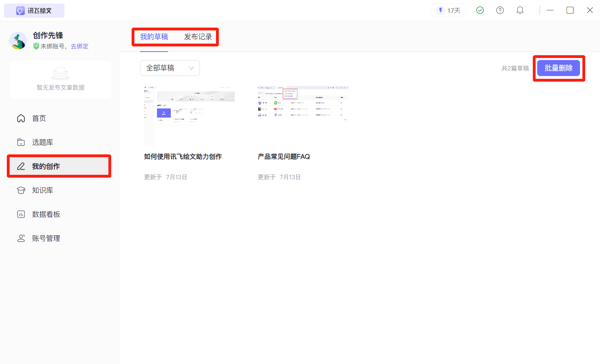
Task: Click the folder icon beside 选题库
Action: (x=21, y=142)
